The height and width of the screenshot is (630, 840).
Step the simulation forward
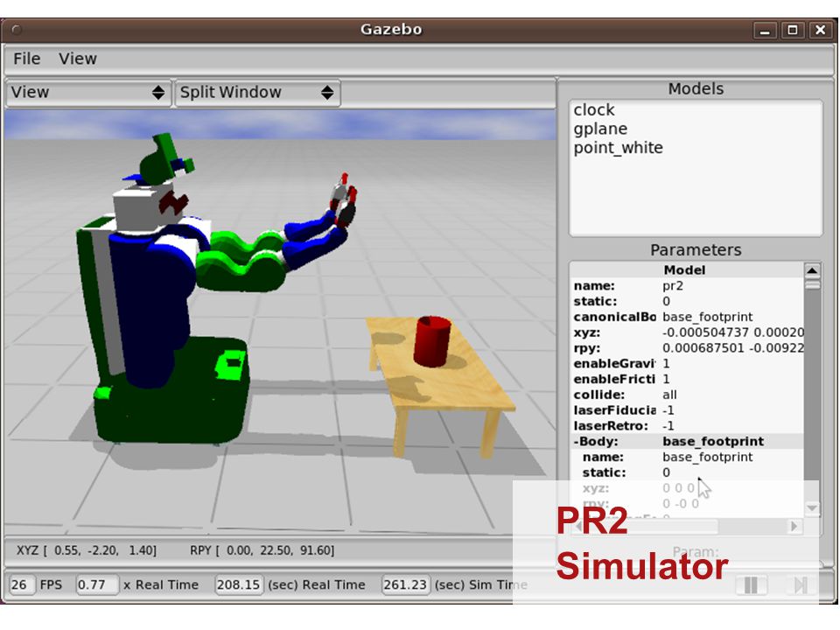point(800,585)
